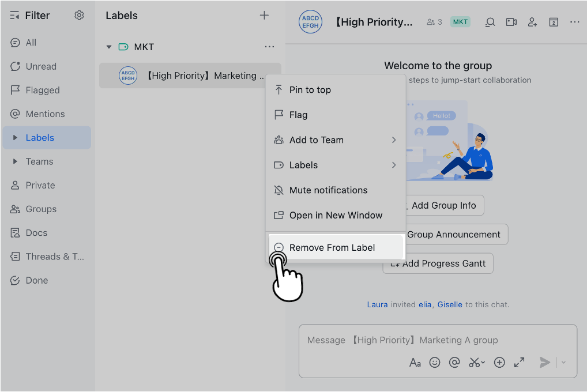Open search within the High Priority group
Screen dimensions: 587x392
(490, 22)
